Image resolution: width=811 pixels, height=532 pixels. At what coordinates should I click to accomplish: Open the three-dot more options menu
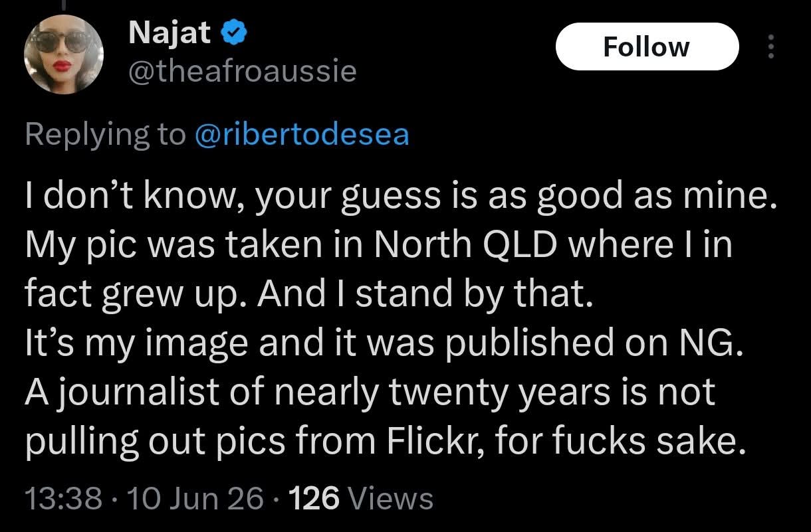coord(771,46)
